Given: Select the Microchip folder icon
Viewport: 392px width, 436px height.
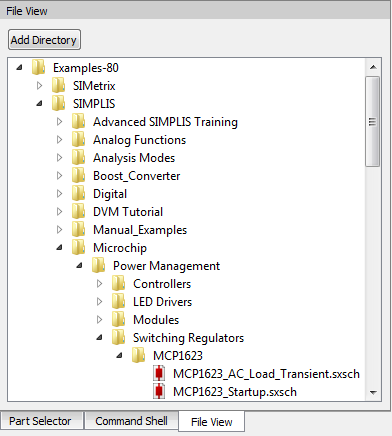Looking at the screenshot, I should [78, 247].
